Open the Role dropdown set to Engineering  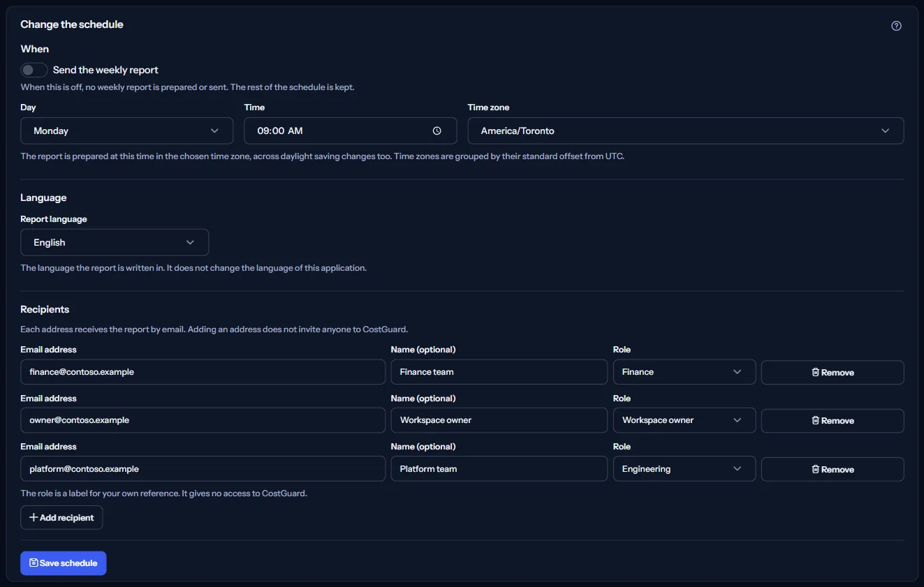pyautogui.click(x=684, y=469)
